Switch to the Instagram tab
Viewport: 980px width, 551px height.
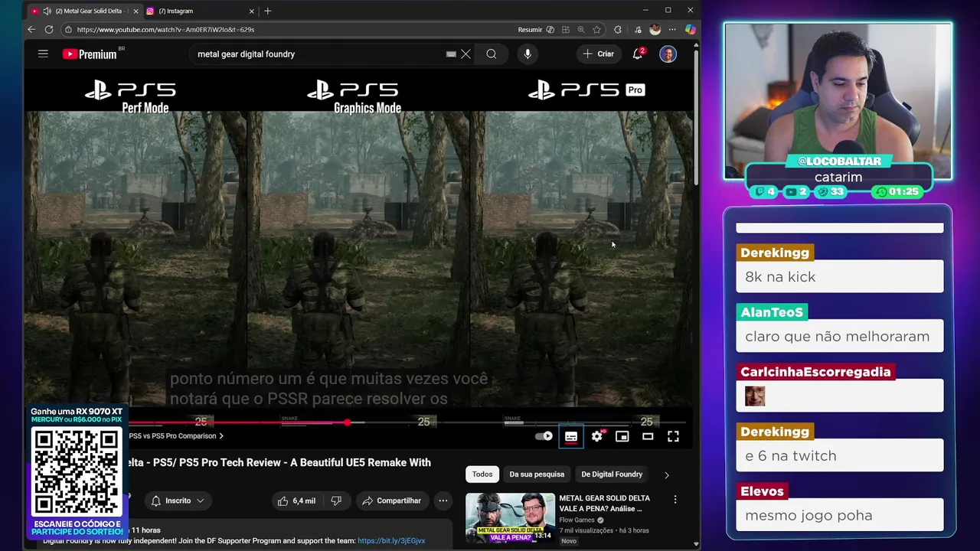(x=201, y=11)
